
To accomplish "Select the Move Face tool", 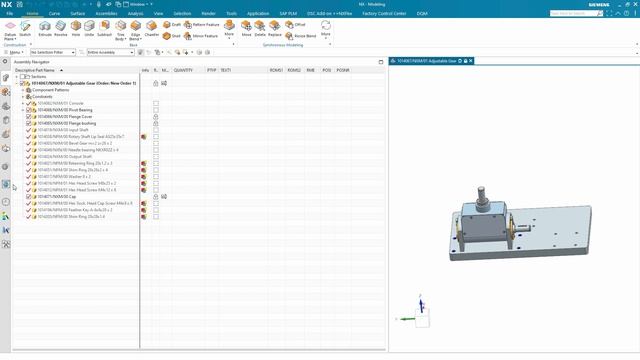I will [x=246, y=29].
